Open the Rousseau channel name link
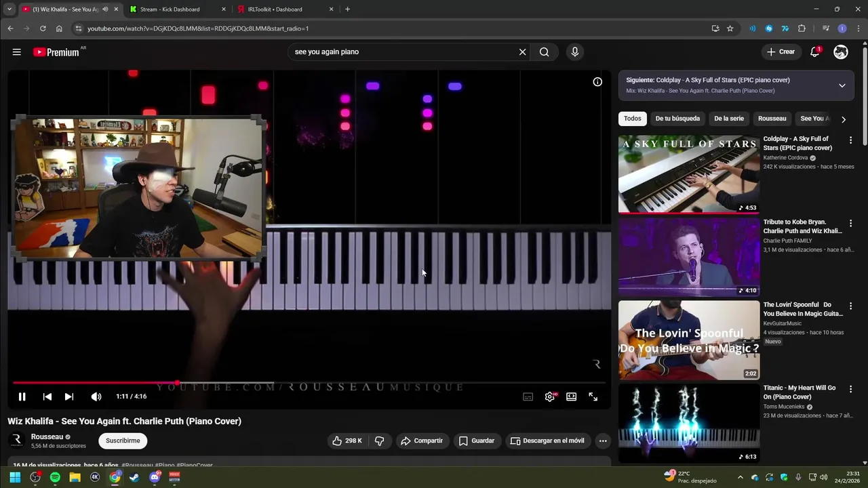Viewport: 868px width, 488px height. coord(47,437)
